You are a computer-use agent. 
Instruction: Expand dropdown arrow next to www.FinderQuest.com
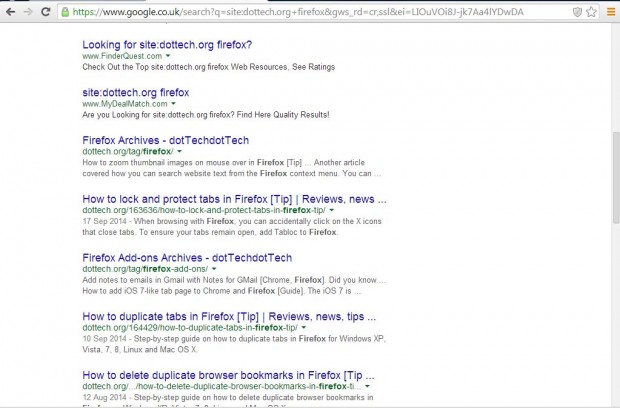click(x=168, y=56)
